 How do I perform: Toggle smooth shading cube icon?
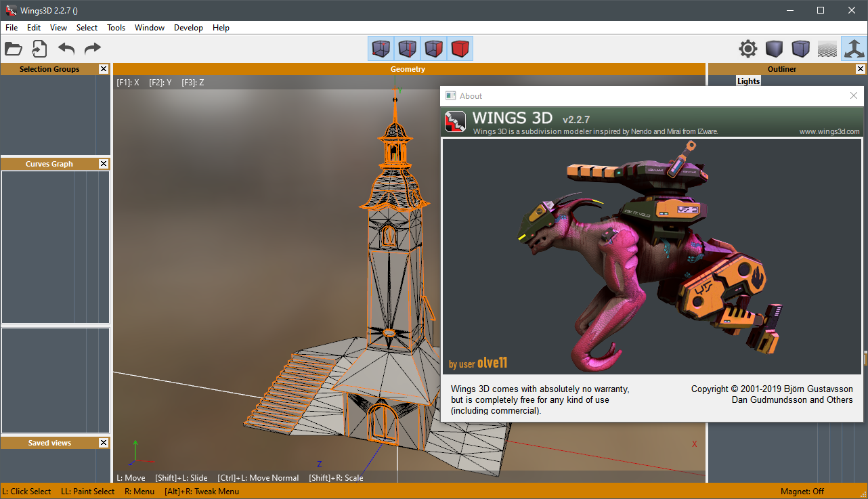tap(801, 49)
